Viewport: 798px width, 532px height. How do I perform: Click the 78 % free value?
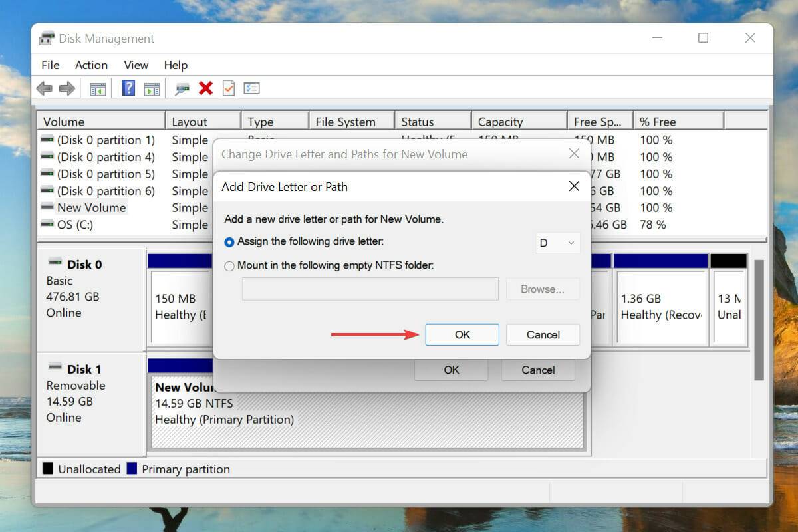tap(653, 225)
